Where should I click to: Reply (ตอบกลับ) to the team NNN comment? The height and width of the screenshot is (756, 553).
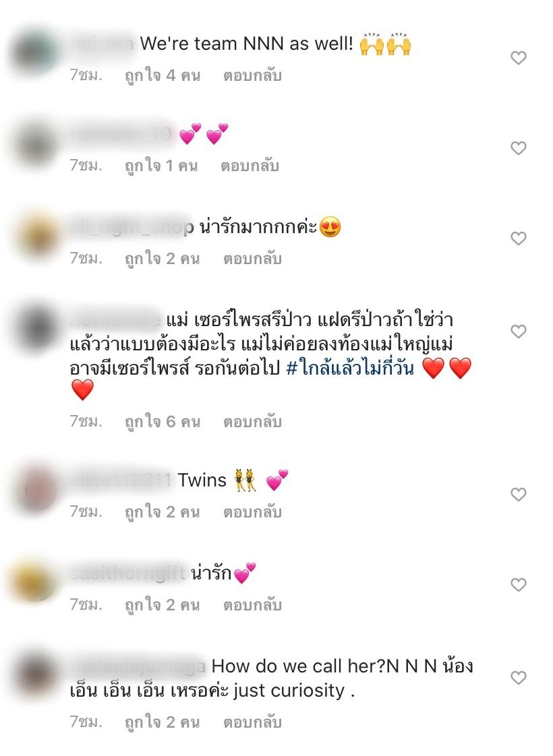252,75
